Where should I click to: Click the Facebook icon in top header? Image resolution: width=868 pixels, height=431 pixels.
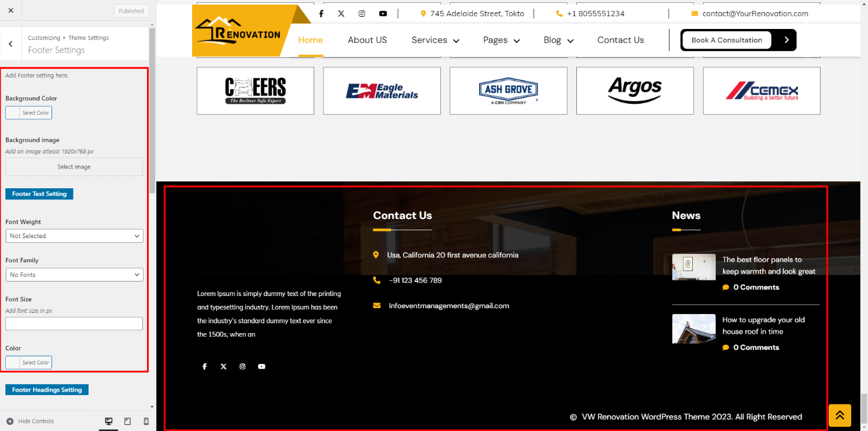pos(321,13)
